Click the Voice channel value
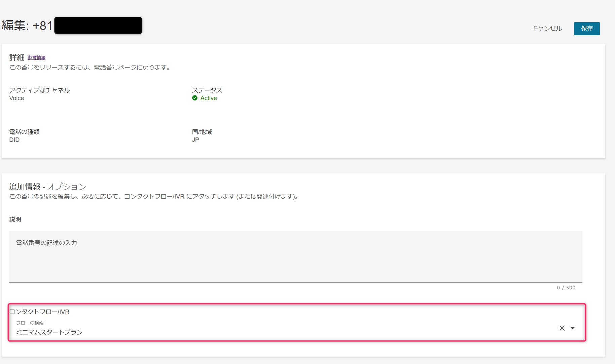This screenshot has width=615, height=364. pos(16,98)
